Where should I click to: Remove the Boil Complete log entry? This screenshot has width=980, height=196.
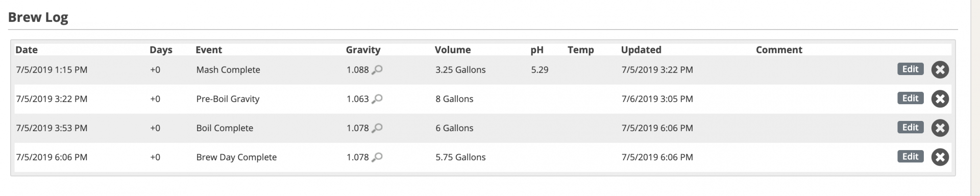coord(940,128)
